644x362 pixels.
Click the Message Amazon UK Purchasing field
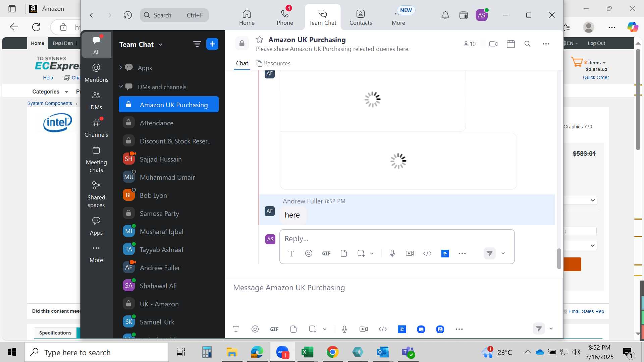point(394,288)
